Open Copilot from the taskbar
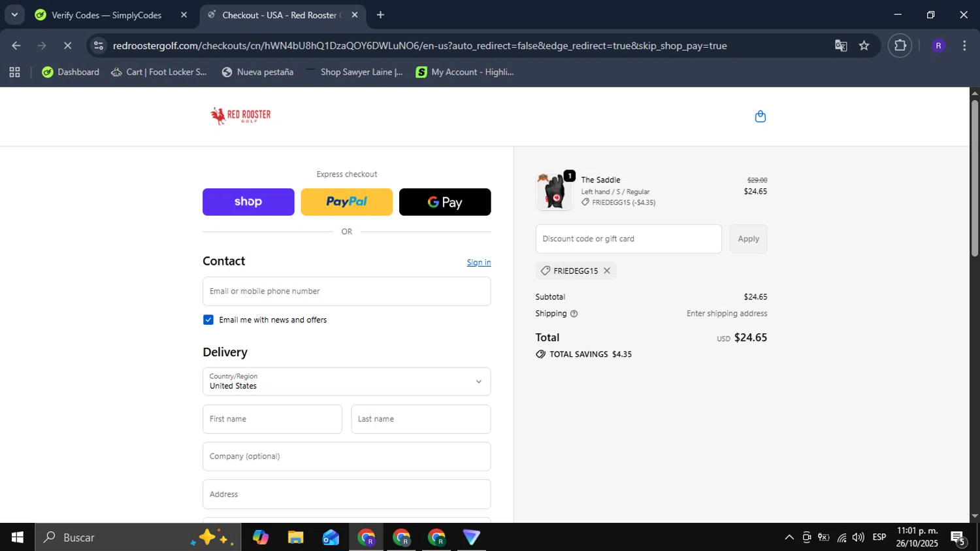The image size is (980, 551). [261, 537]
